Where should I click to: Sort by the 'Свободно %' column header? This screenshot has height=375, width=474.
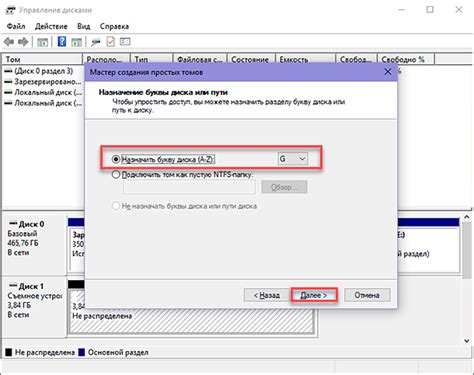coord(406,59)
